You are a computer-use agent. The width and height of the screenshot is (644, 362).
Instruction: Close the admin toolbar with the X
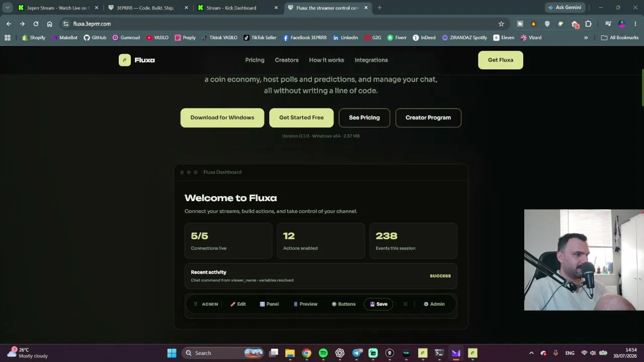(x=406, y=304)
